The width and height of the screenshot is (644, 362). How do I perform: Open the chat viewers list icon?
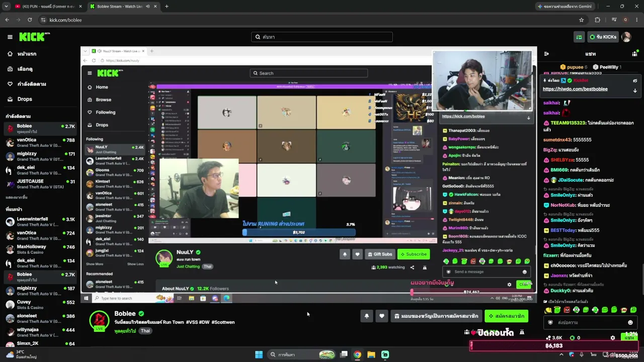click(x=634, y=54)
